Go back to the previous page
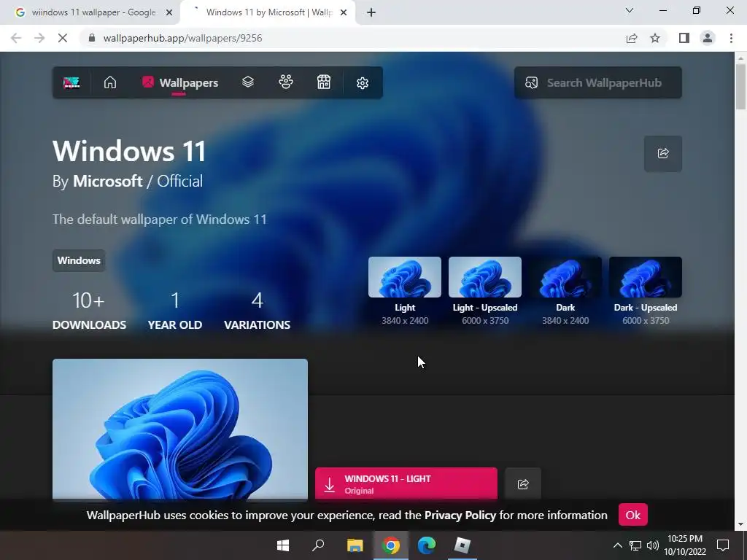Image resolution: width=747 pixels, height=560 pixels. point(16,38)
